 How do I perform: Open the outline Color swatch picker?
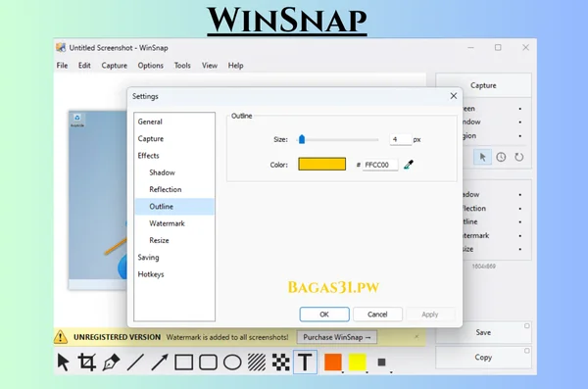click(x=321, y=164)
